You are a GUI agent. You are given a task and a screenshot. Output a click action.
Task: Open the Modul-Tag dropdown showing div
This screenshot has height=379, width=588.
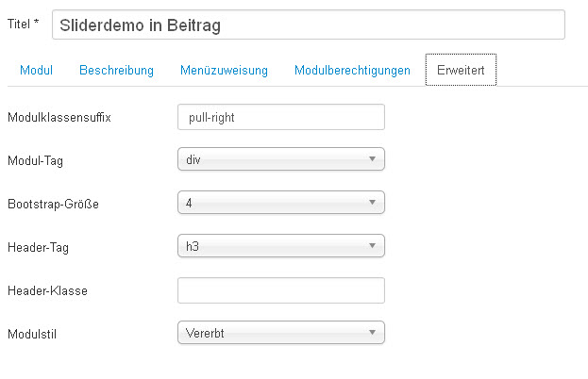pyautogui.click(x=280, y=160)
